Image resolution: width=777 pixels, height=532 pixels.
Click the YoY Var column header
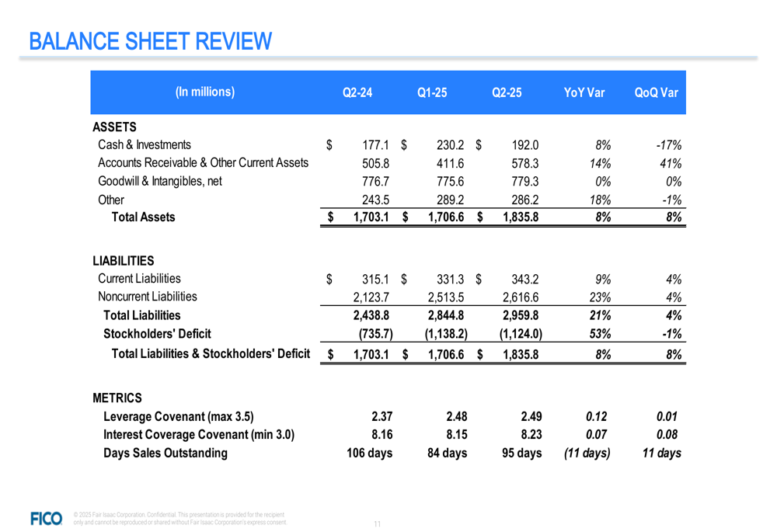pyautogui.click(x=584, y=92)
